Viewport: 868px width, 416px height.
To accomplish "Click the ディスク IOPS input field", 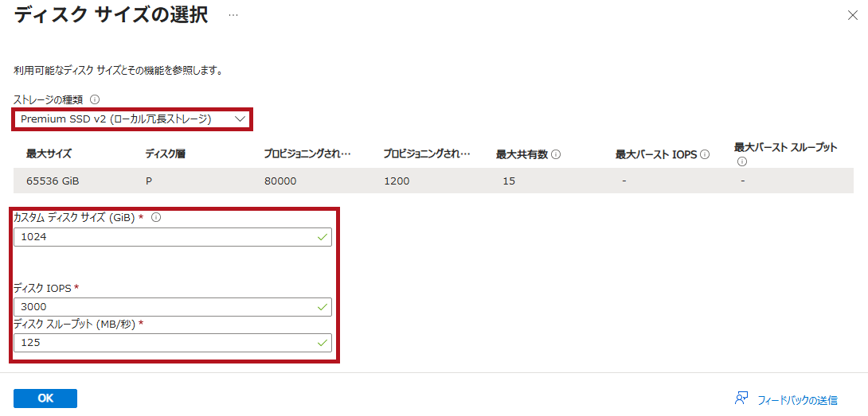I will [163, 307].
